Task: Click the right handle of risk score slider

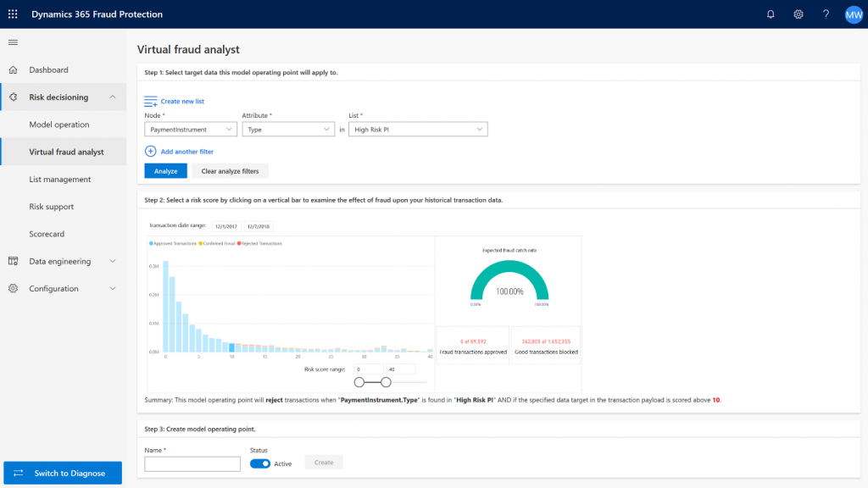Action: coord(387,383)
